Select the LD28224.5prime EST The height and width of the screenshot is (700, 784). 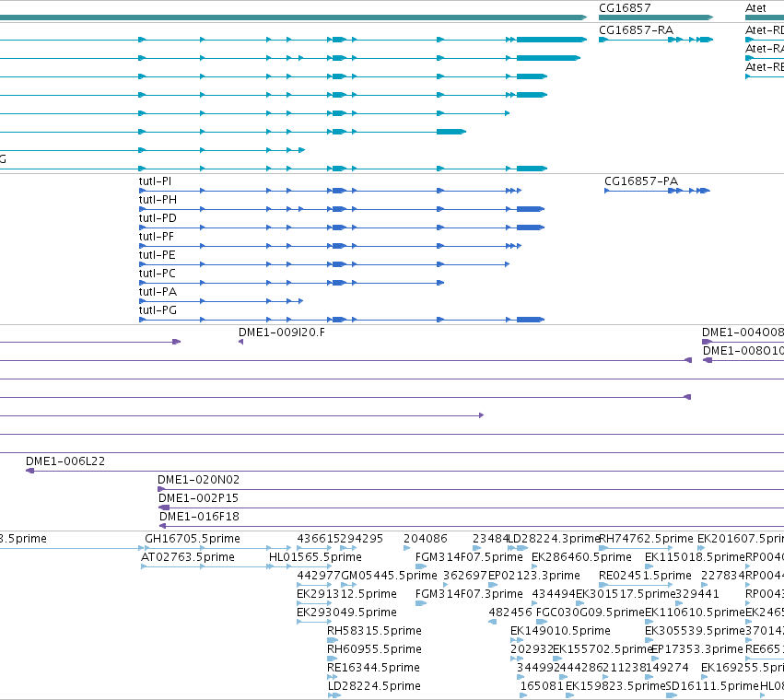334,695
